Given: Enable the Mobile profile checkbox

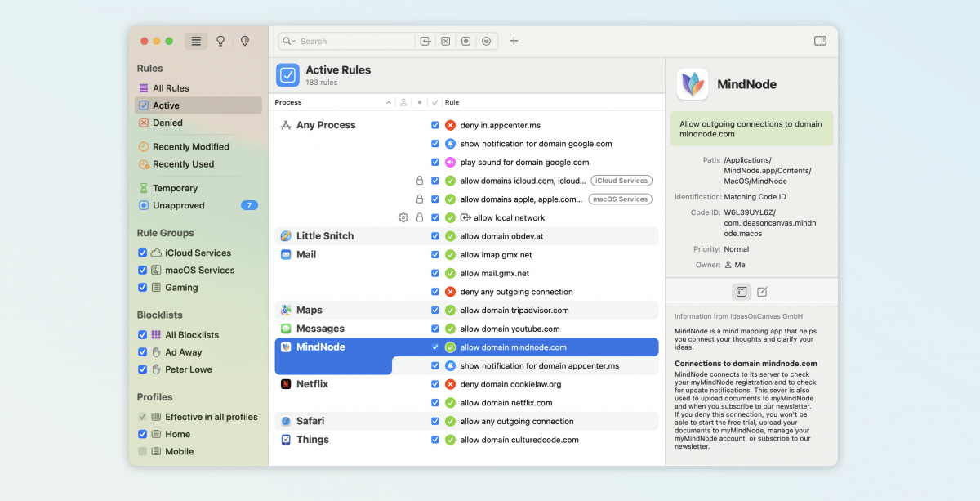Looking at the screenshot, I should tap(143, 451).
